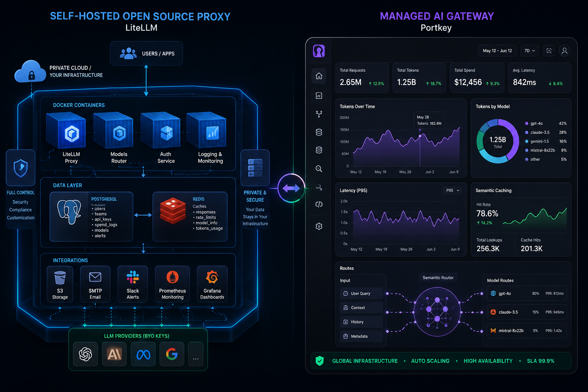Click the May 28 tooltip marker on chart
588x392 pixels.
pos(420,136)
